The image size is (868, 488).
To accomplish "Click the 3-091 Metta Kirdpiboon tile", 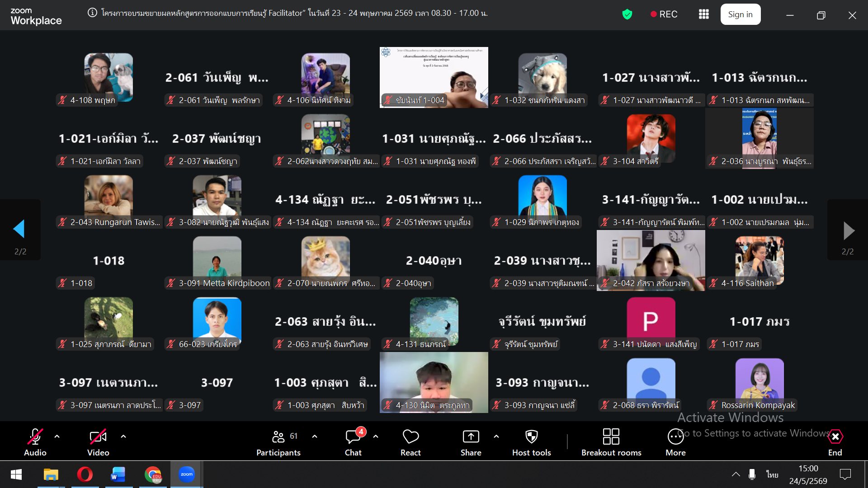I will pyautogui.click(x=217, y=261).
